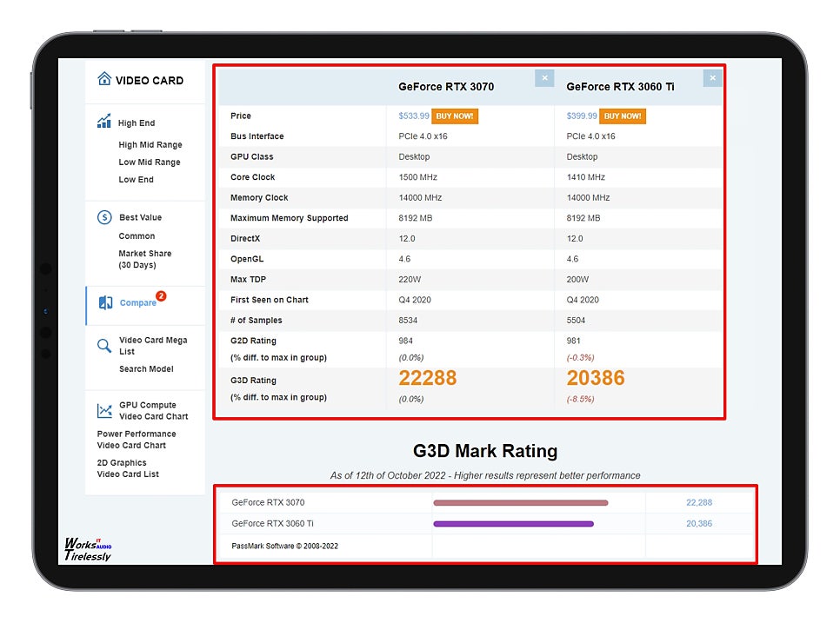Click the Best Value dollar coin icon
Viewport: 840px width, 623px height.
[104, 217]
